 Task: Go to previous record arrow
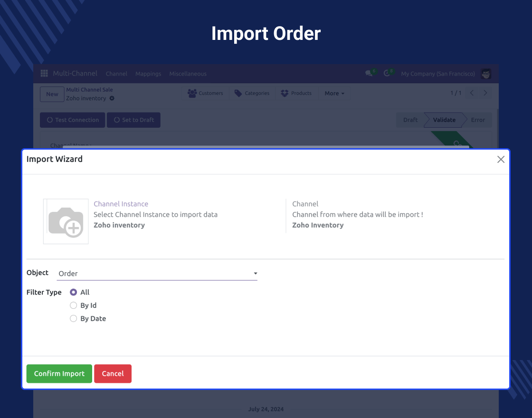coord(472,93)
